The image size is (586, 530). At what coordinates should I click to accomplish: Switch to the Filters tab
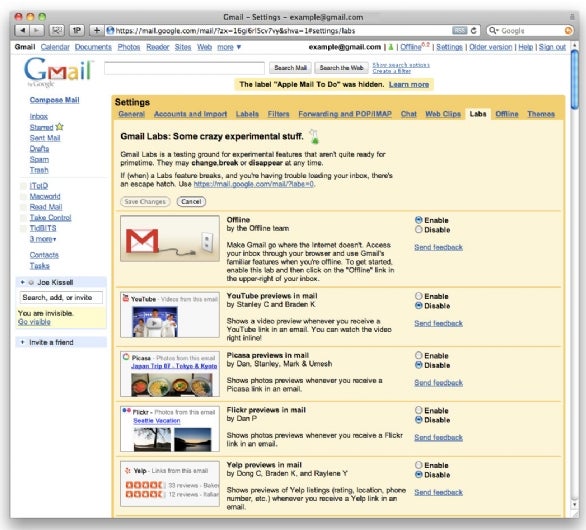click(x=278, y=114)
